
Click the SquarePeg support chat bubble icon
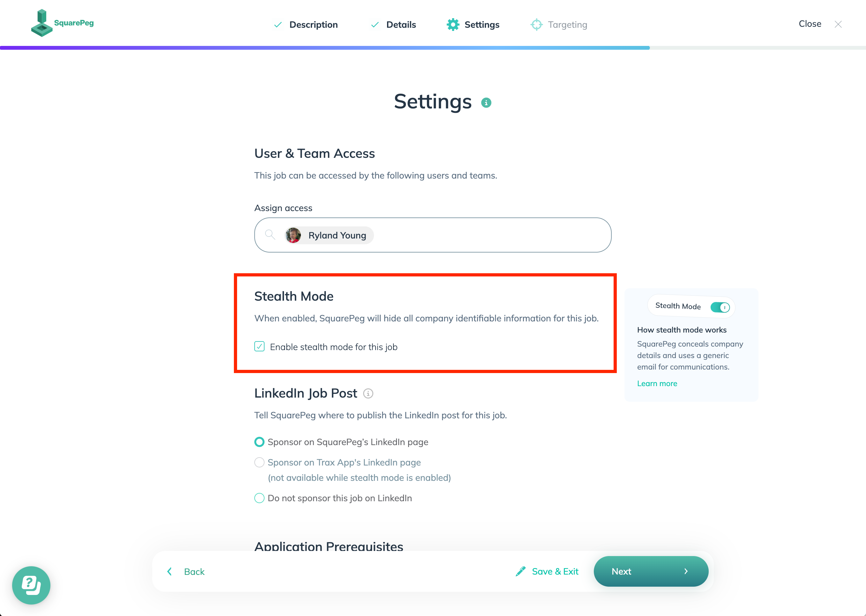(31, 585)
